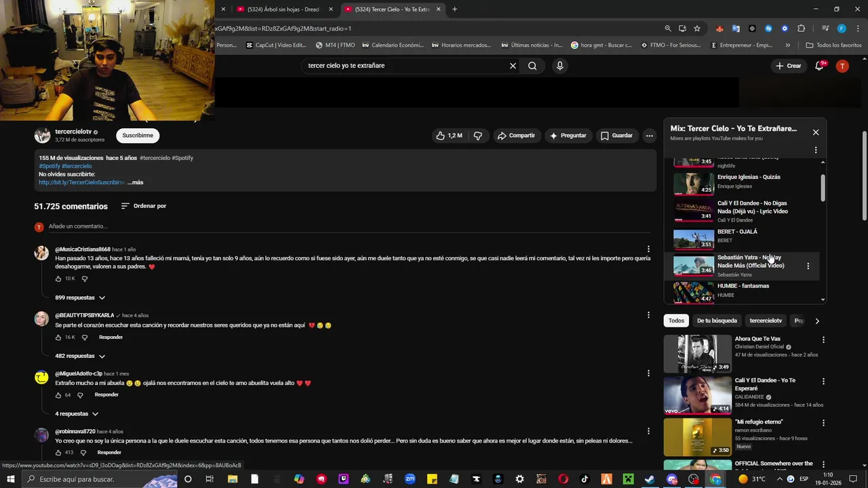The width and height of the screenshot is (868, 488).
Task: Open Cali Y El Dandee - Yo Te Esperaré thumbnail
Action: tap(697, 394)
